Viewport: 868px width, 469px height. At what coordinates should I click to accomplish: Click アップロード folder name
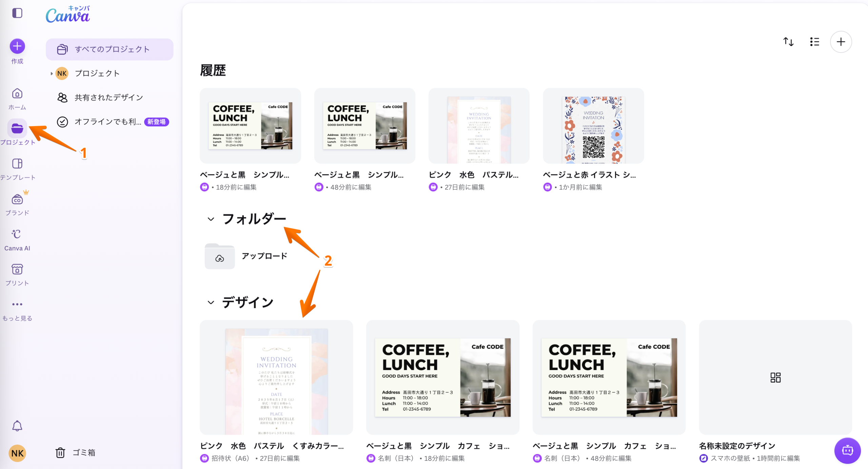coord(264,256)
